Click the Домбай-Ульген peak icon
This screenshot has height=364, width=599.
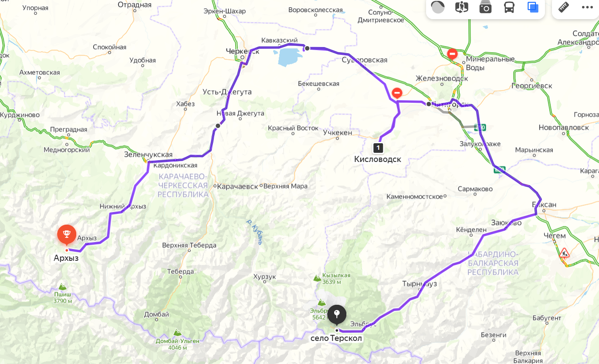click(177, 332)
